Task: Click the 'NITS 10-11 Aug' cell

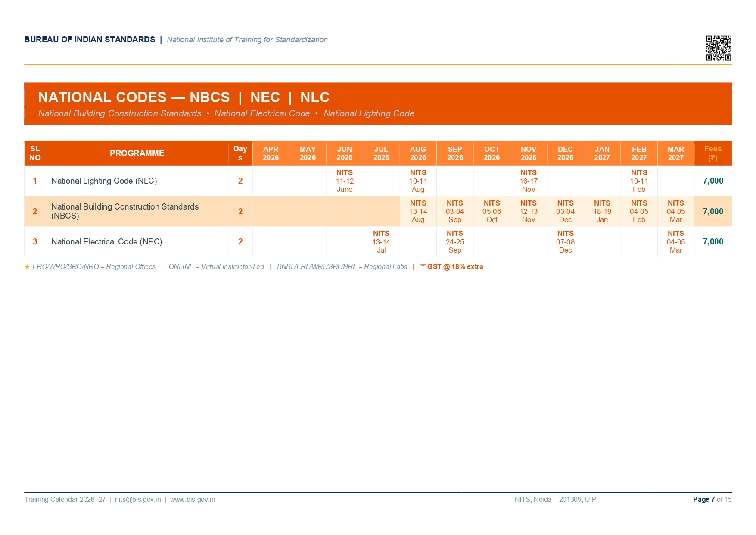Action: tap(418, 181)
